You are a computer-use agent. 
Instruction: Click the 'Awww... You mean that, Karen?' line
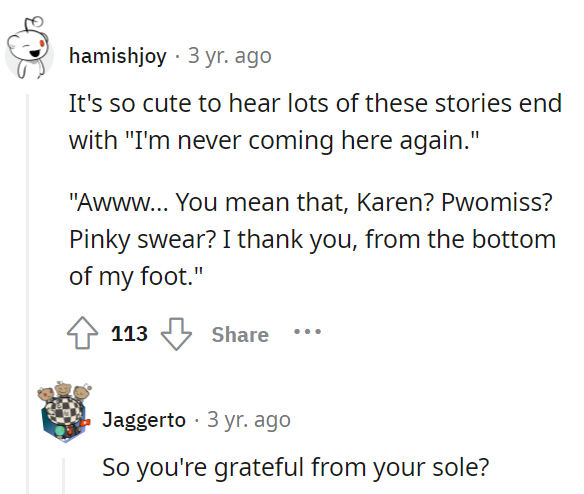[x=311, y=203]
